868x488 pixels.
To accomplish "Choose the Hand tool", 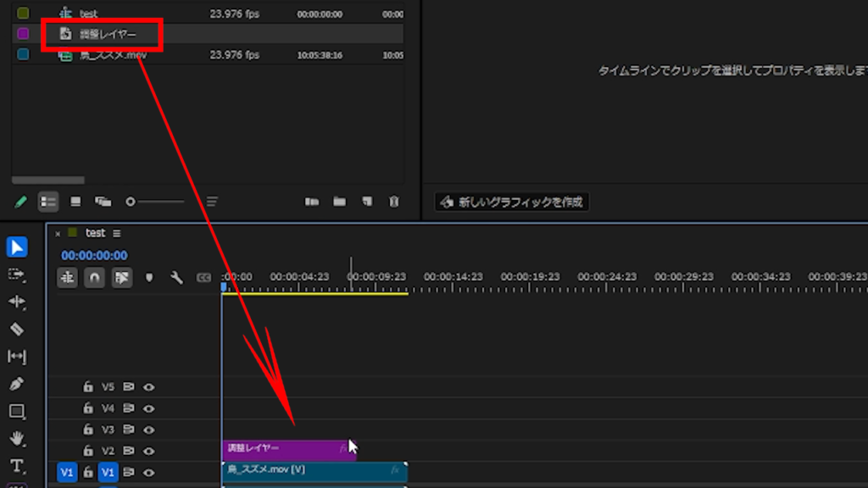I will [17, 439].
